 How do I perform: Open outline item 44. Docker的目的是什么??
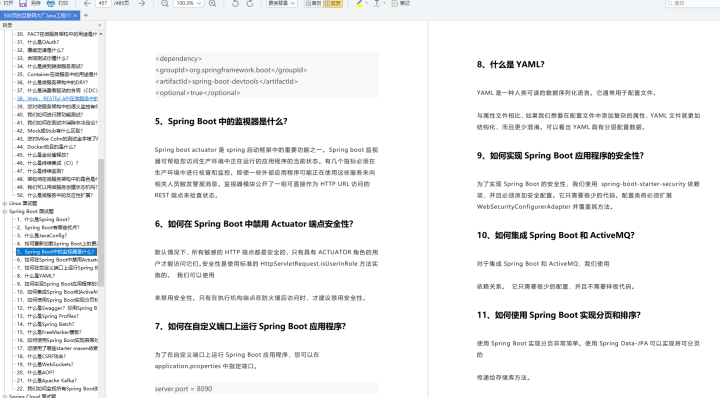click(x=46, y=147)
